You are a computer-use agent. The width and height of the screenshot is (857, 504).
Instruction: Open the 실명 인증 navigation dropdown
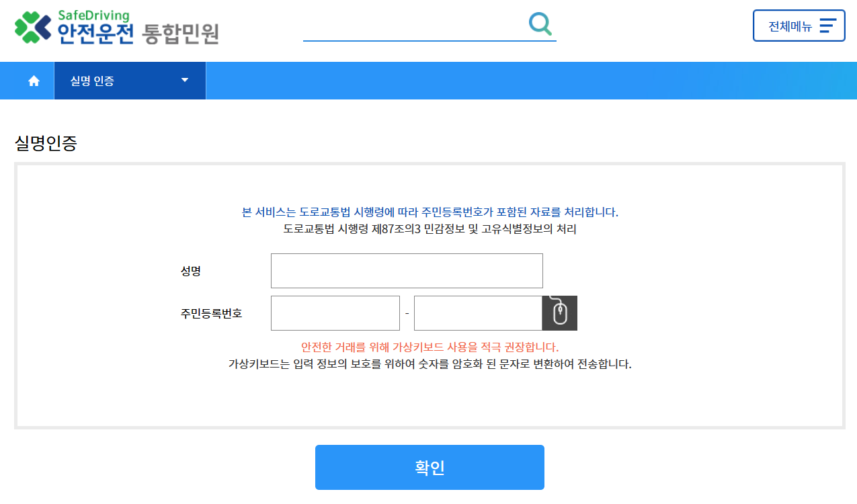coord(130,81)
